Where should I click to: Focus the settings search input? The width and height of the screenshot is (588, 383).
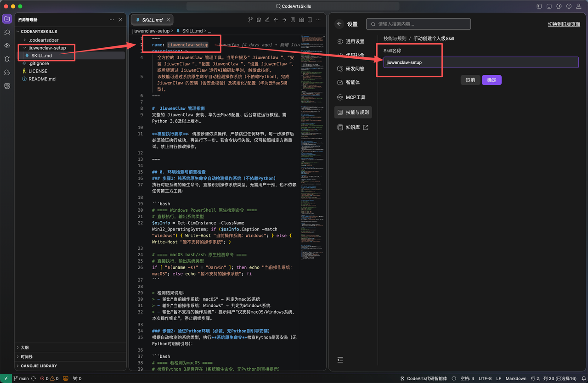(418, 24)
